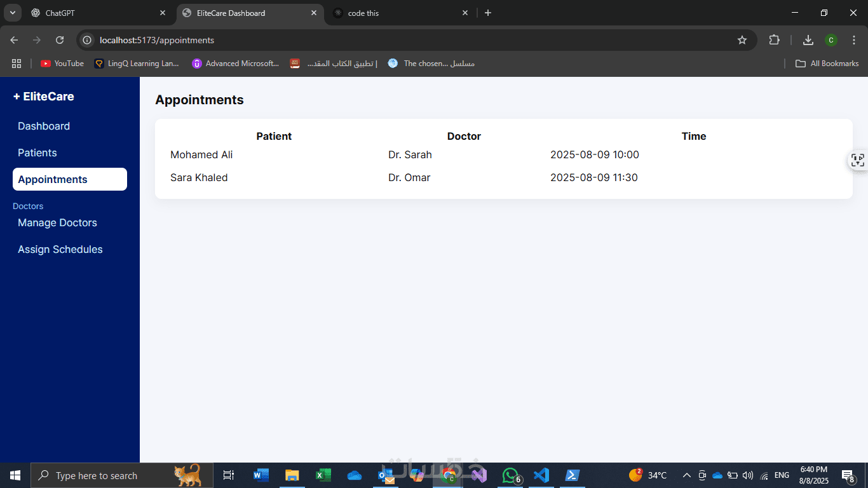Go forward to the next page
This screenshot has width=868, height=488.
click(x=37, y=40)
